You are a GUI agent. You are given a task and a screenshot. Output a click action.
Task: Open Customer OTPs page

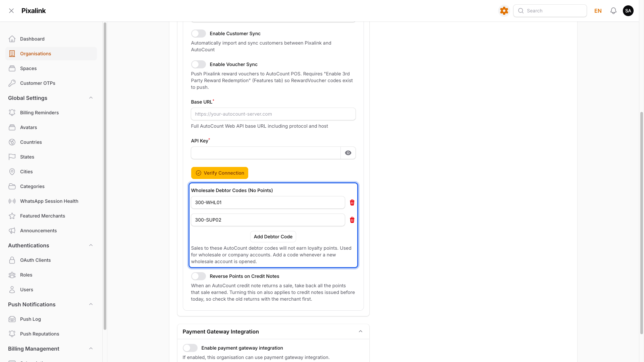click(x=51, y=83)
